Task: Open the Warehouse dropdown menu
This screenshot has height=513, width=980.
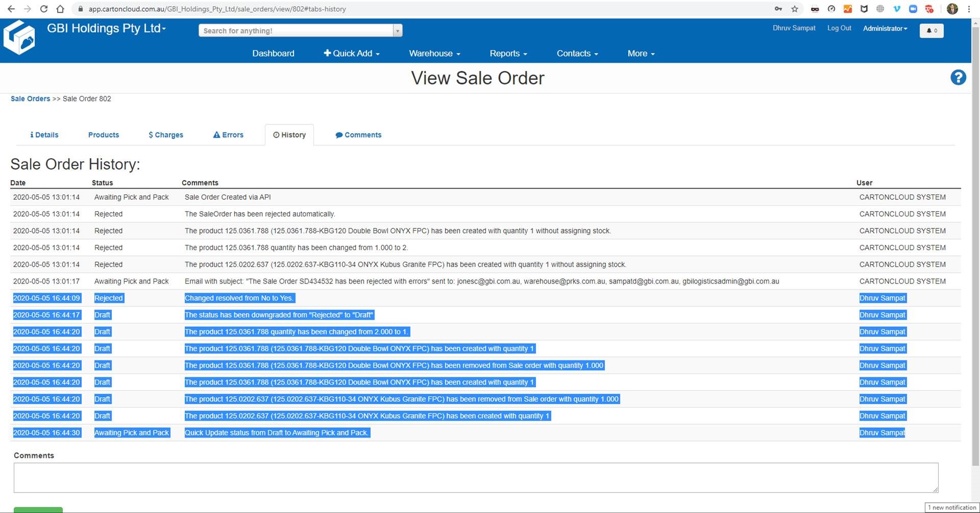Action: tap(434, 54)
